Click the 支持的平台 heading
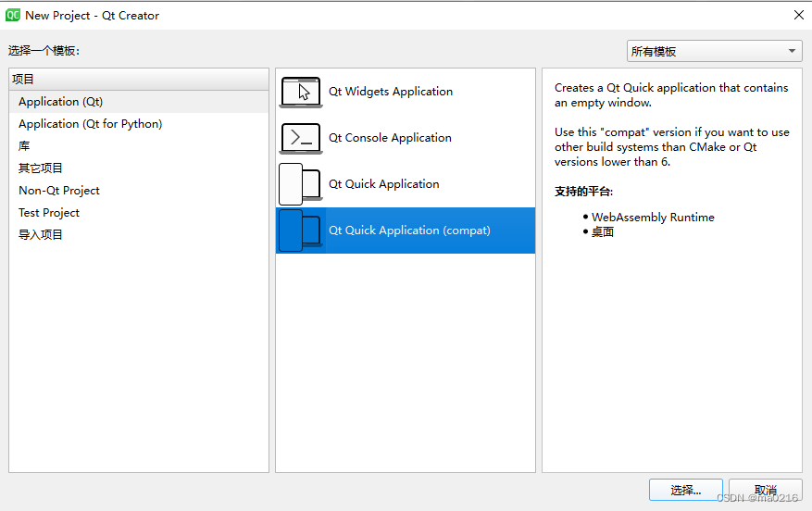The width and height of the screenshot is (812, 511). 583,192
